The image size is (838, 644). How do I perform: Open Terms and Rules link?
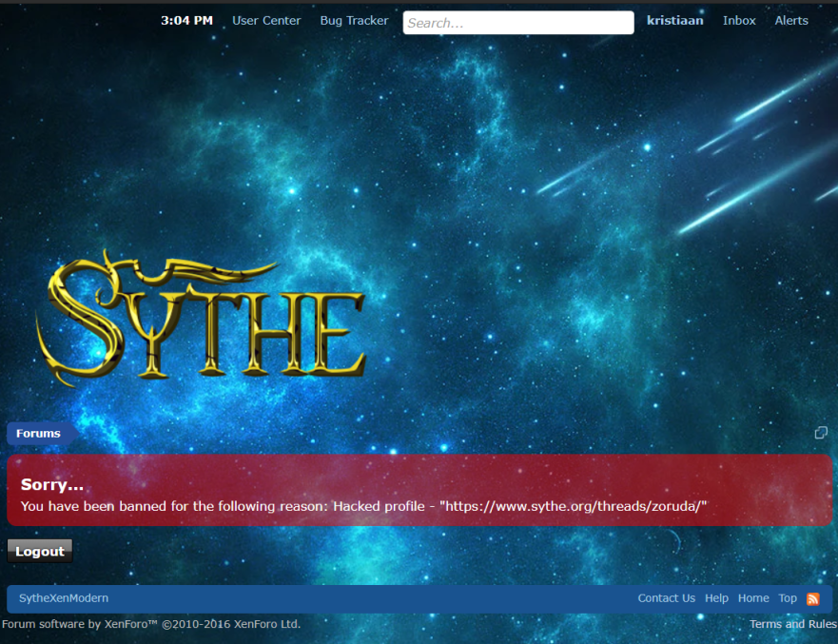coord(793,624)
